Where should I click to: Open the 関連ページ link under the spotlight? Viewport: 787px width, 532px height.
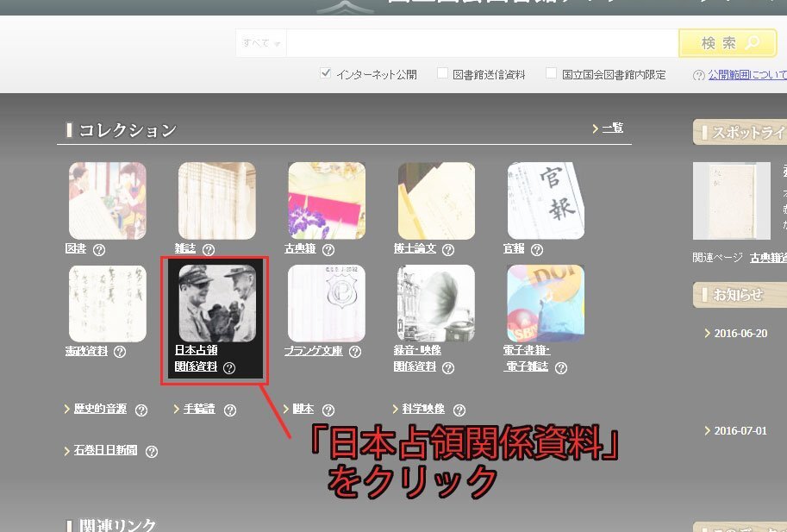point(768,258)
